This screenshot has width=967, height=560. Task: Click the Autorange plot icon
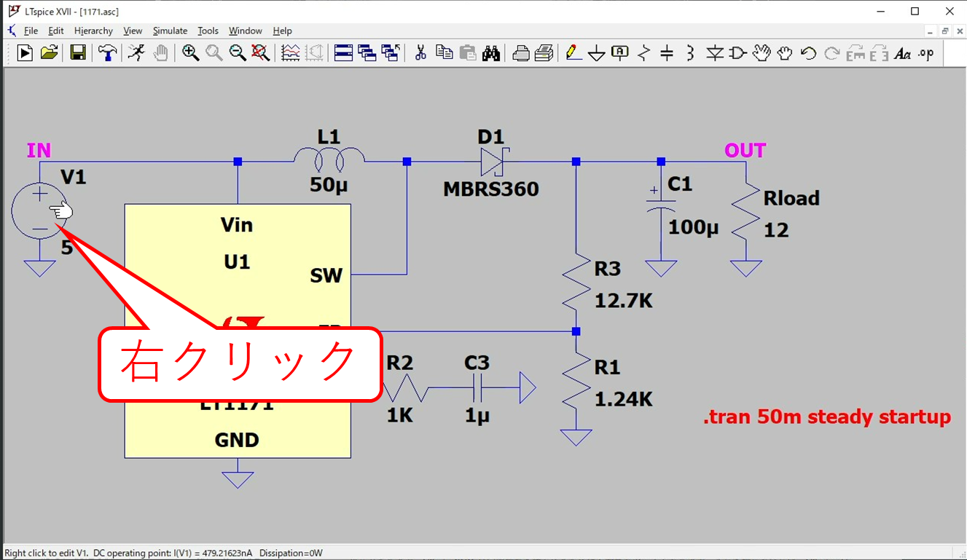click(x=291, y=52)
